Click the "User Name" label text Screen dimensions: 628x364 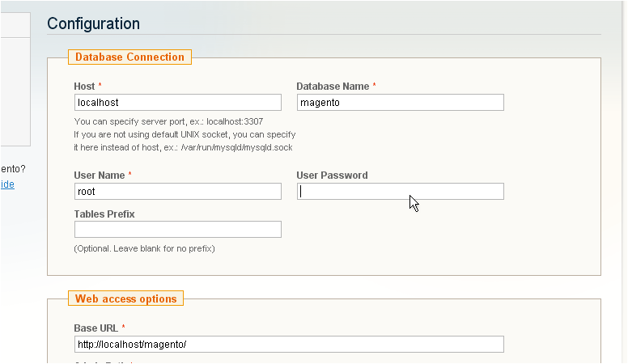click(99, 176)
